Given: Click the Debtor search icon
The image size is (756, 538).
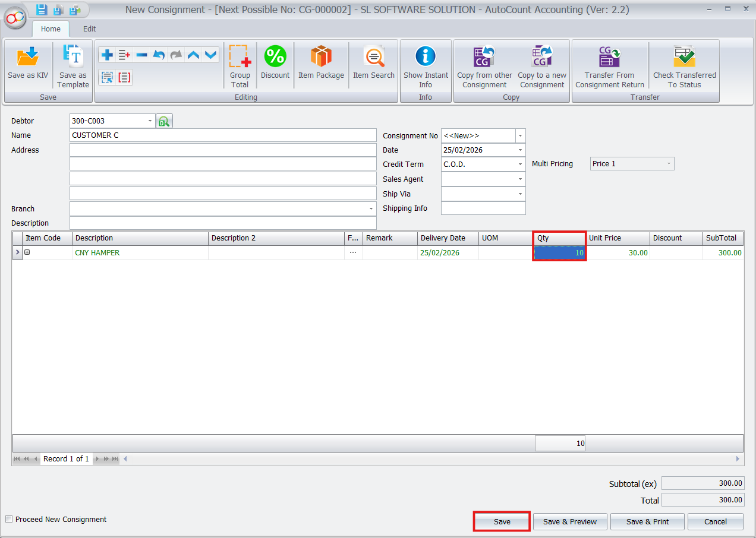Looking at the screenshot, I should coord(164,121).
